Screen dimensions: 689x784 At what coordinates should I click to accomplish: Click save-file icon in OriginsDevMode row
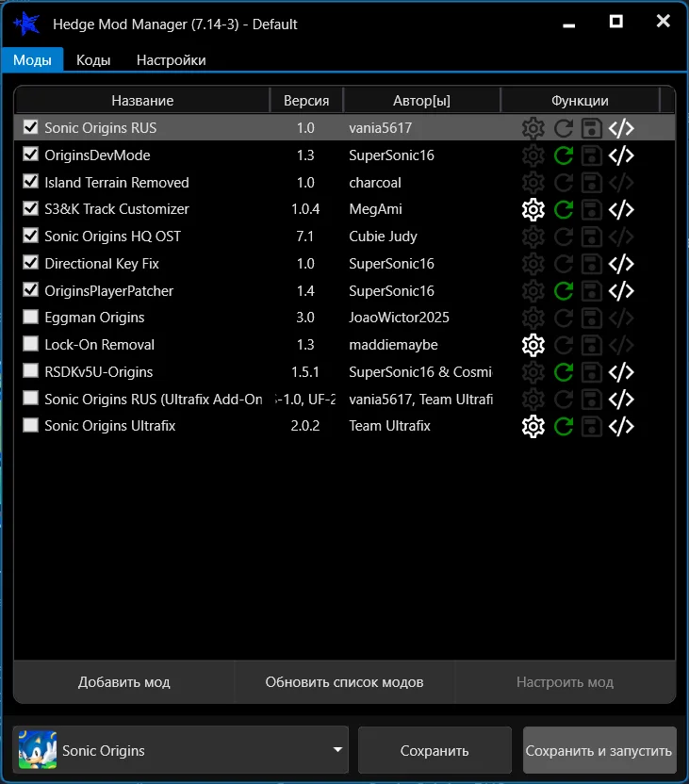tap(592, 155)
